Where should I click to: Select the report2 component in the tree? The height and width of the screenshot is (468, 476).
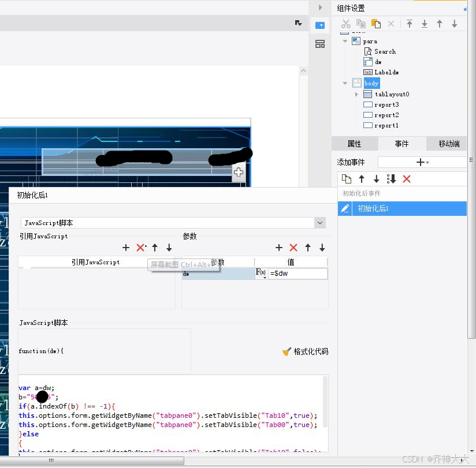point(386,115)
